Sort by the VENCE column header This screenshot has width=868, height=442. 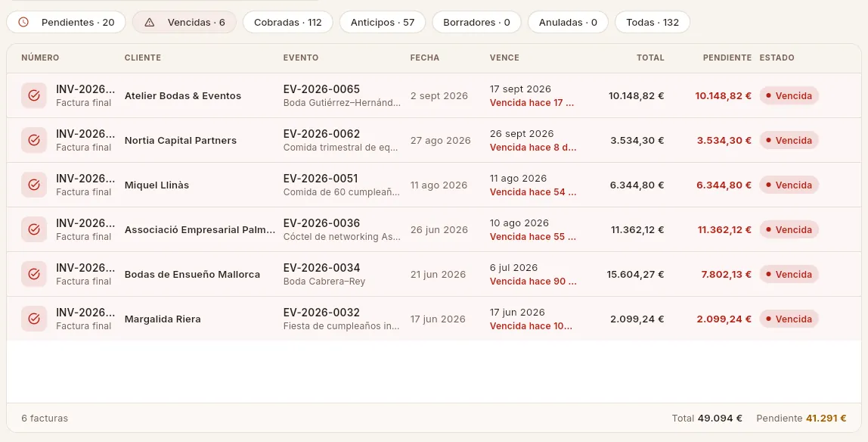[504, 58]
